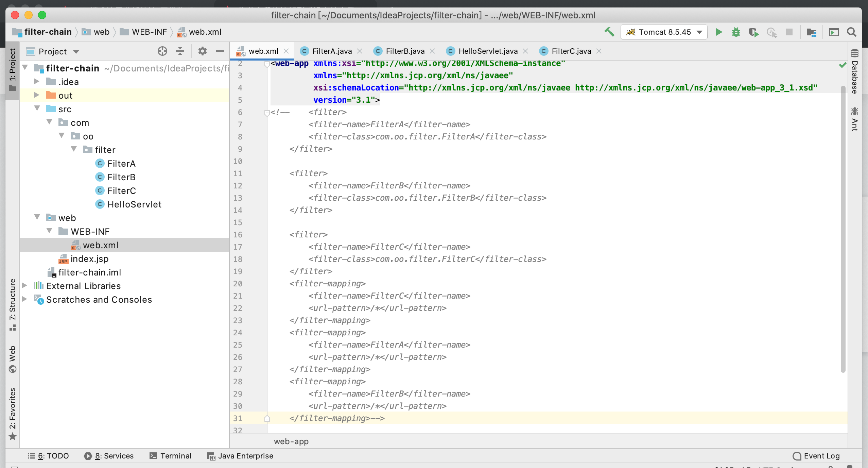Collapse the filter package
Image resolution: width=868 pixels, height=468 pixels.
pos(74,149)
